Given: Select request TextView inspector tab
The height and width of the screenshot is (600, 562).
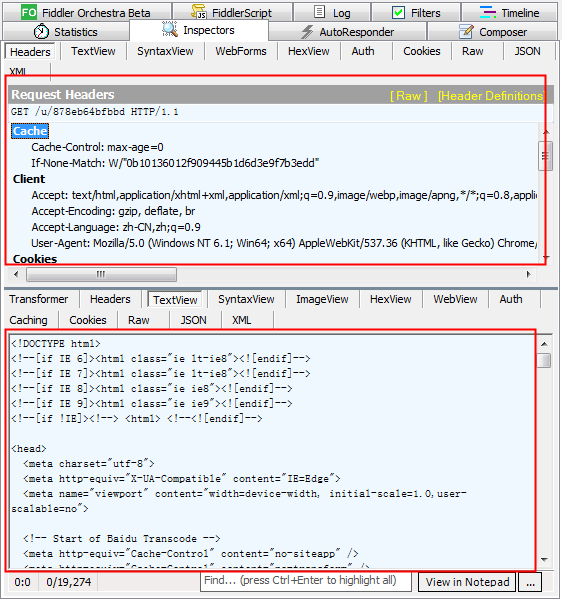Looking at the screenshot, I should coord(93,51).
